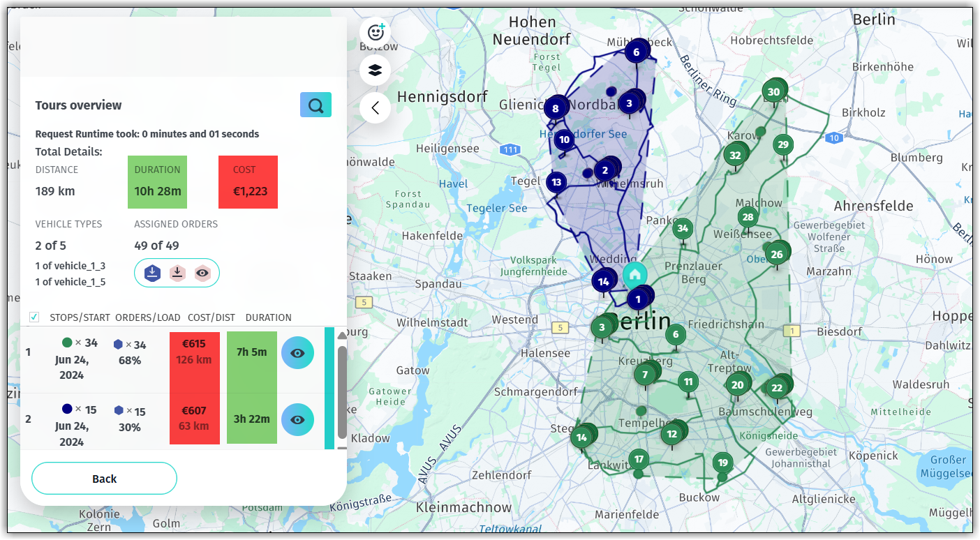The height and width of the screenshot is (540, 980).
Task: Click the tours list scrollbar up arrow
Action: 342,336
